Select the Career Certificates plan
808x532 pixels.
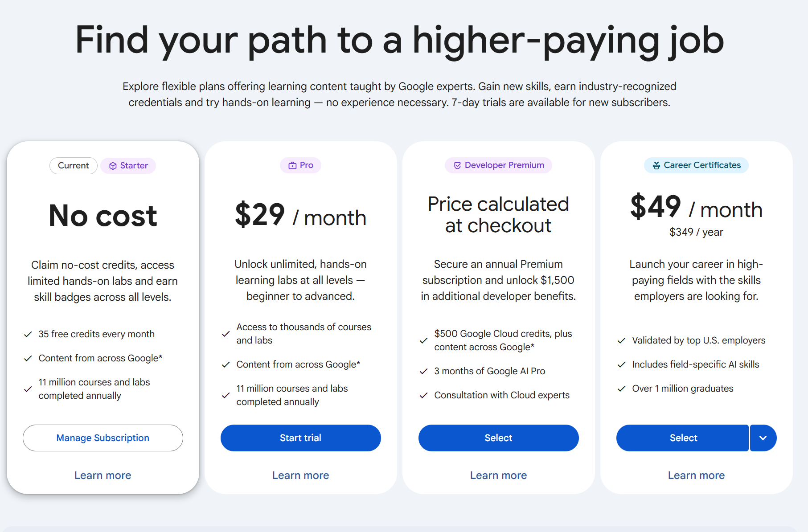click(x=683, y=438)
